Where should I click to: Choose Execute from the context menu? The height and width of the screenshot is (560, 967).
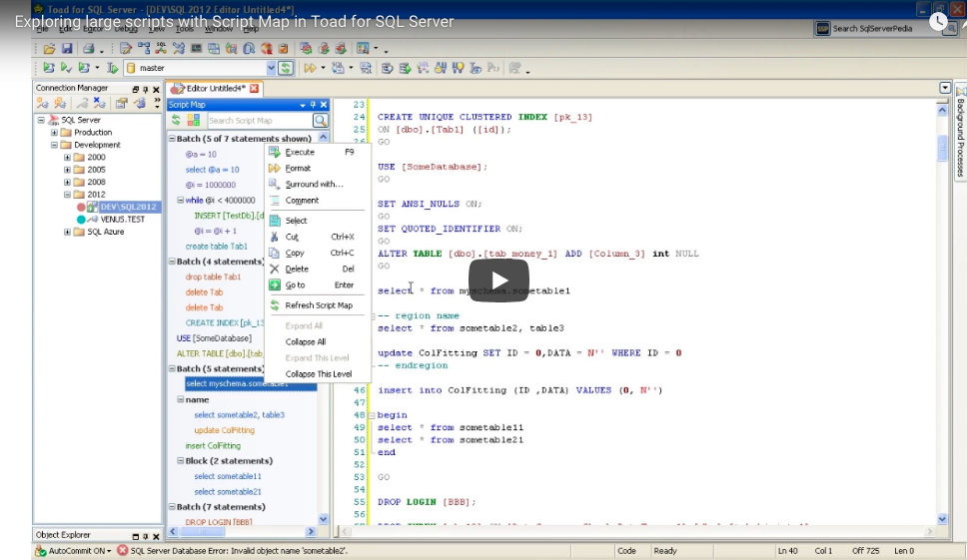[x=300, y=153]
